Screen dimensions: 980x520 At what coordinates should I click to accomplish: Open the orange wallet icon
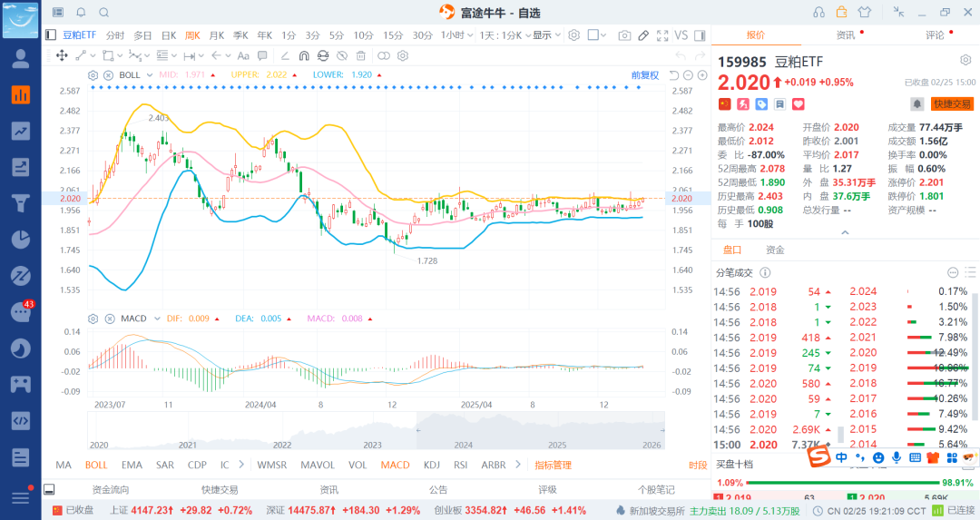841,12
